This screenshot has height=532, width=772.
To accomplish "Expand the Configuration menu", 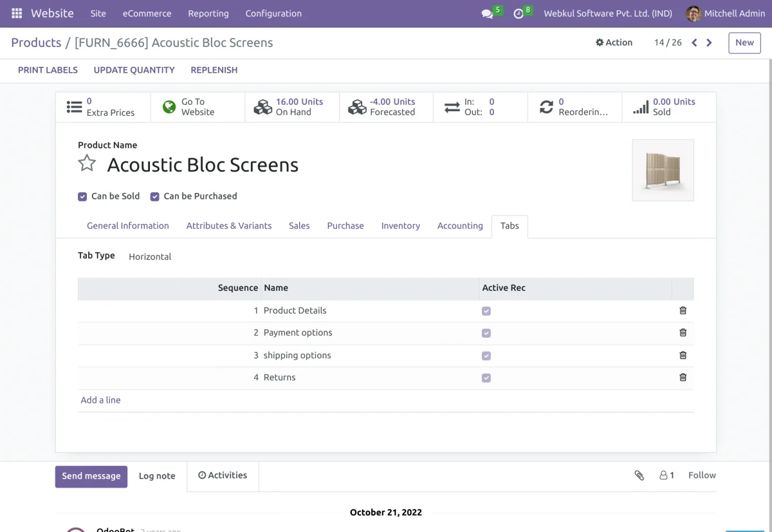I will click(273, 14).
